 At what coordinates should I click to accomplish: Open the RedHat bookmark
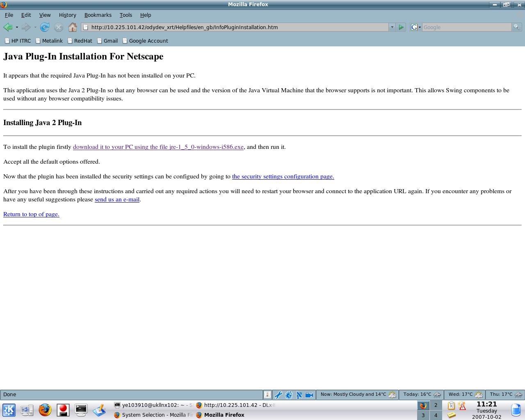(80, 41)
